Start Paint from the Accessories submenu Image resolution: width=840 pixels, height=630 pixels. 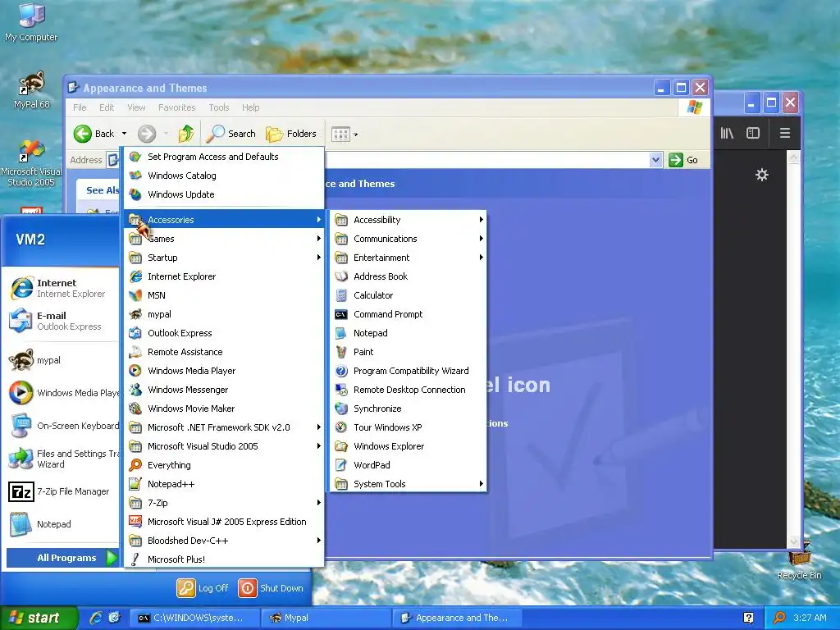pyautogui.click(x=408, y=351)
